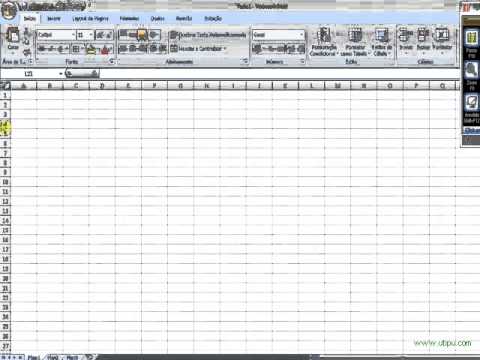
Task: Select column M header
Action: click(338, 86)
